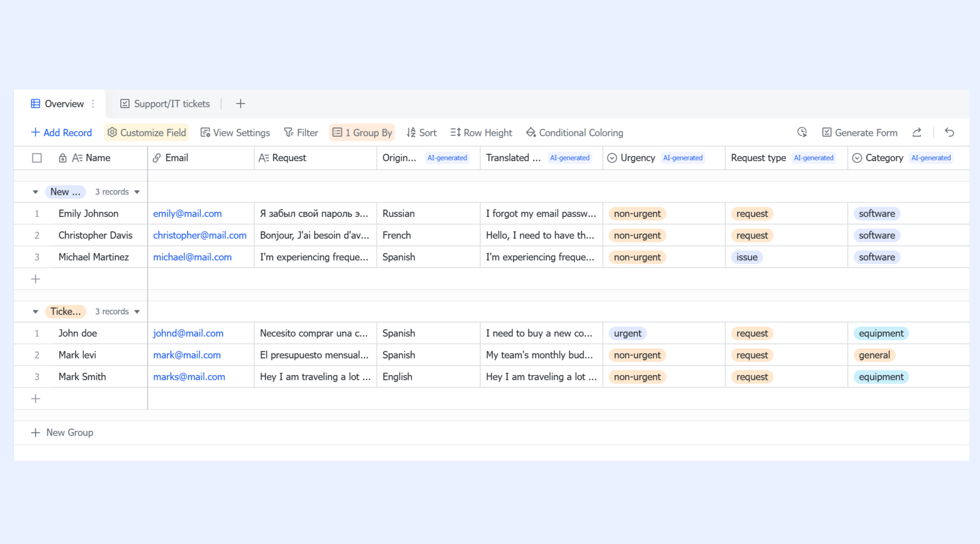Click equipment tag in Mark Smith row
Viewport: 980px width, 544px height.
click(x=881, y=377)
